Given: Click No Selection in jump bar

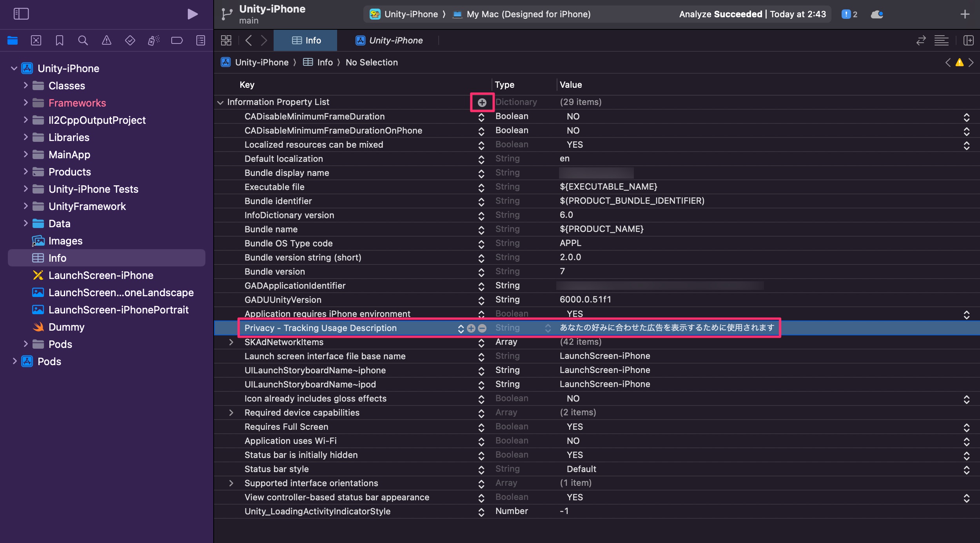Looking at the screenshot, I should (372, 62).
